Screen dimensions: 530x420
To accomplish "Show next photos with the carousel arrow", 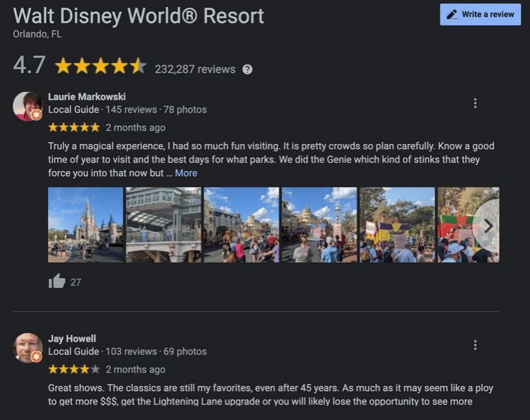I will 488,226.
